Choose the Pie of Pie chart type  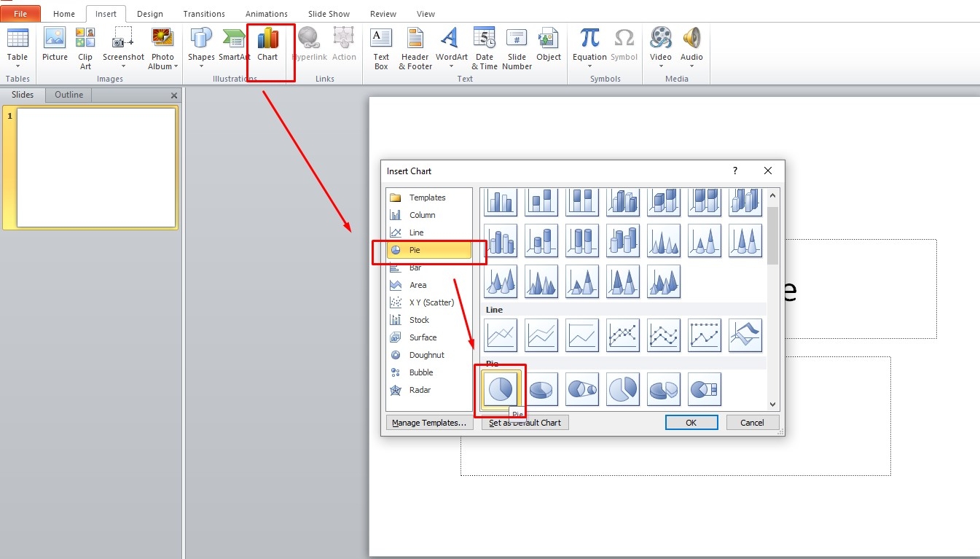(581, 389)
